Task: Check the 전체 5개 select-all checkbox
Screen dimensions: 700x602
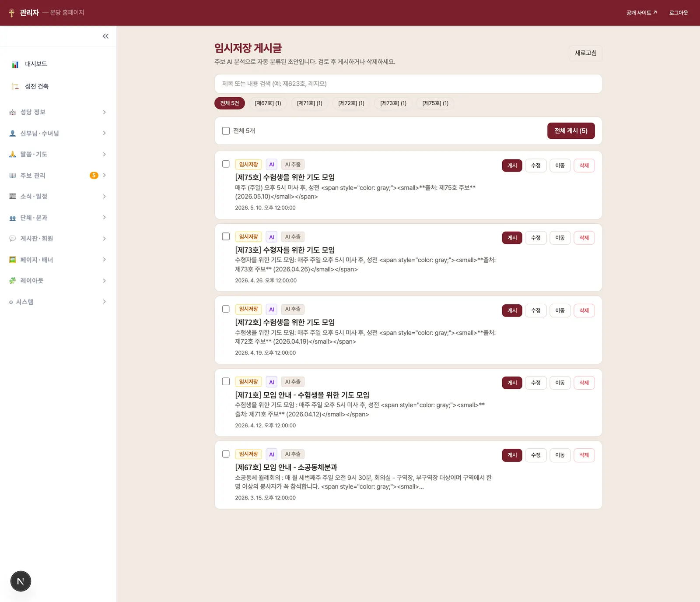Action: point(226,131)
